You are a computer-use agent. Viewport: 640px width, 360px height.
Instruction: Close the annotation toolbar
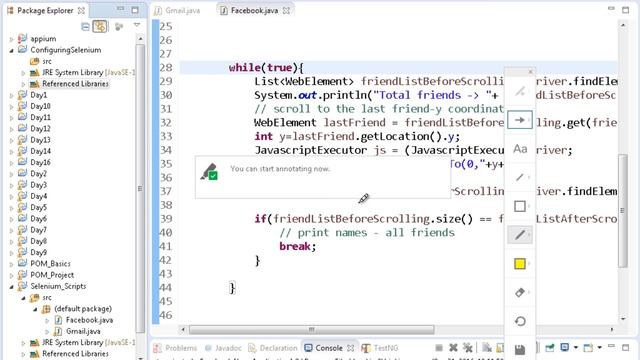click(530, 72)
